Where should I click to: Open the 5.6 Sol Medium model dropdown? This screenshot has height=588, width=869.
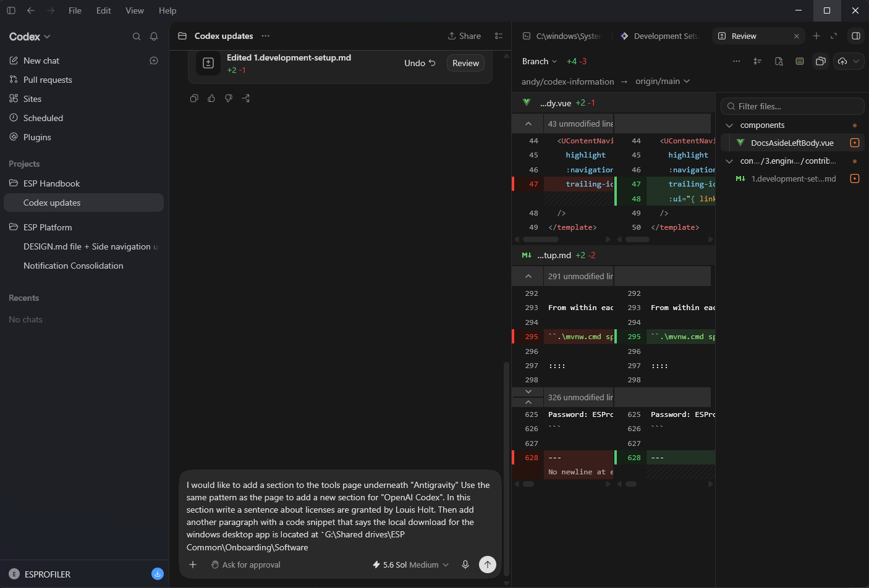click(x=410, y=565)
